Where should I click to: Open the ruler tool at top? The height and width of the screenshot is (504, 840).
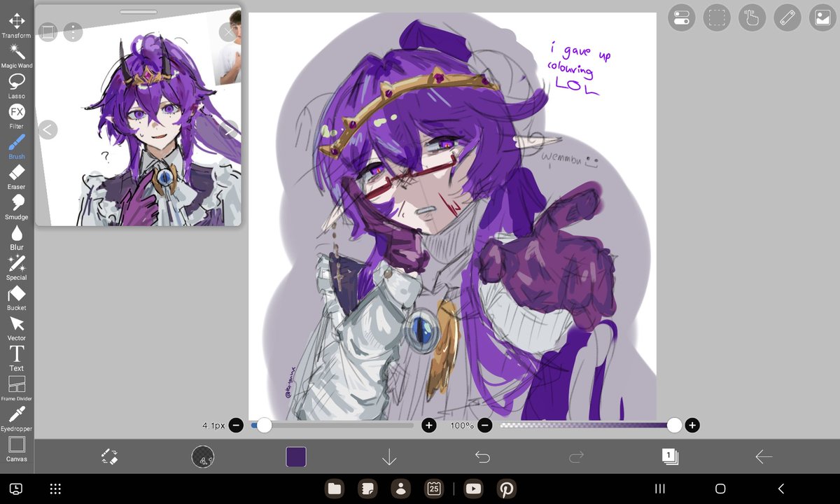click(787, 17)
